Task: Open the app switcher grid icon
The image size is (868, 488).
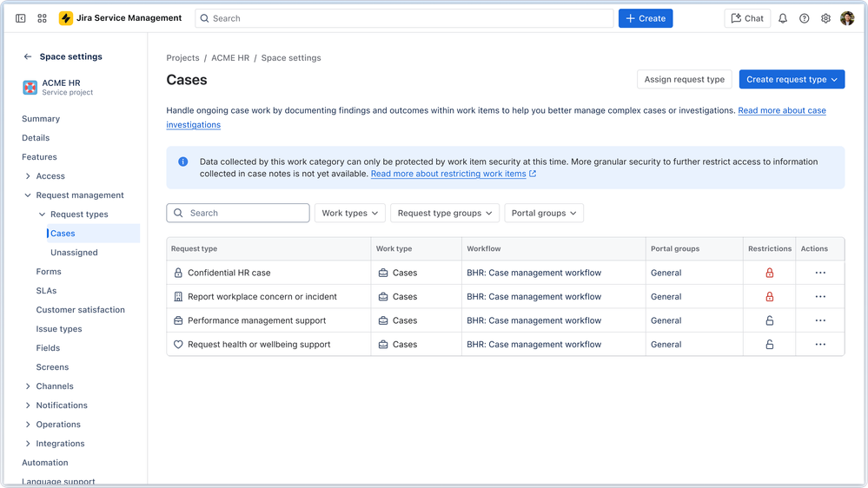Action: click(x=42, y=18)
